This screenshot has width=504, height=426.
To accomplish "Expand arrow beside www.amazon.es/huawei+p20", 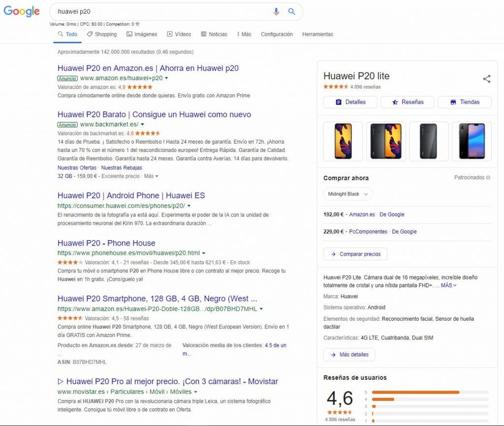I will (x=166, y=78).
